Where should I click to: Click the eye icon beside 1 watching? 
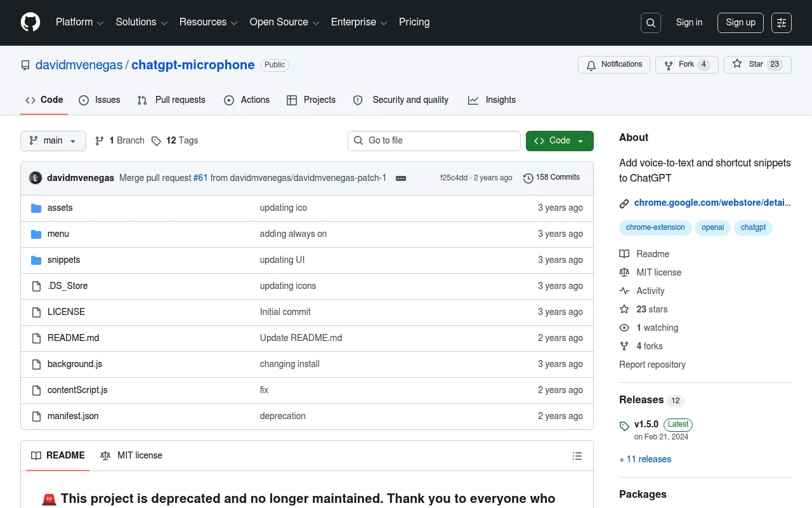[624, 328]
